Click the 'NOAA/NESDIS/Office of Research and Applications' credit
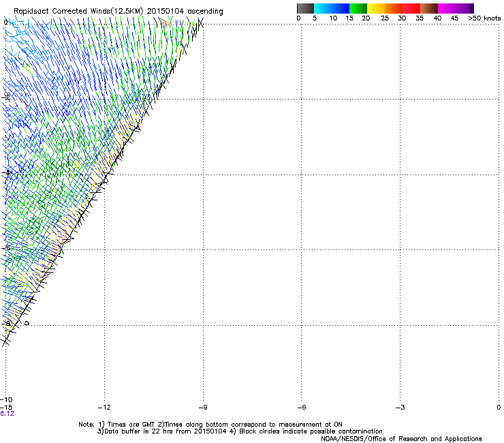Viewport: 504px width, 443px height. [x=401, y=439]
